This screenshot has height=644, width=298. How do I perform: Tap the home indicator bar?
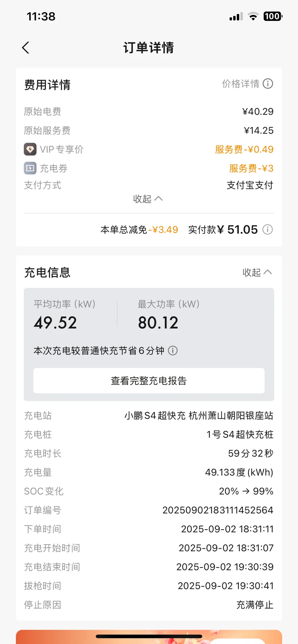(149, 636)
